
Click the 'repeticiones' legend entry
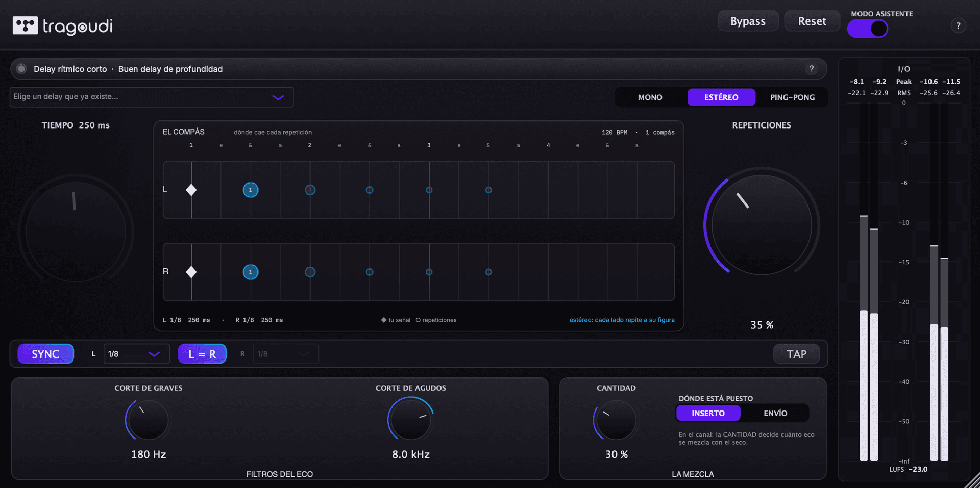(436, 320)
